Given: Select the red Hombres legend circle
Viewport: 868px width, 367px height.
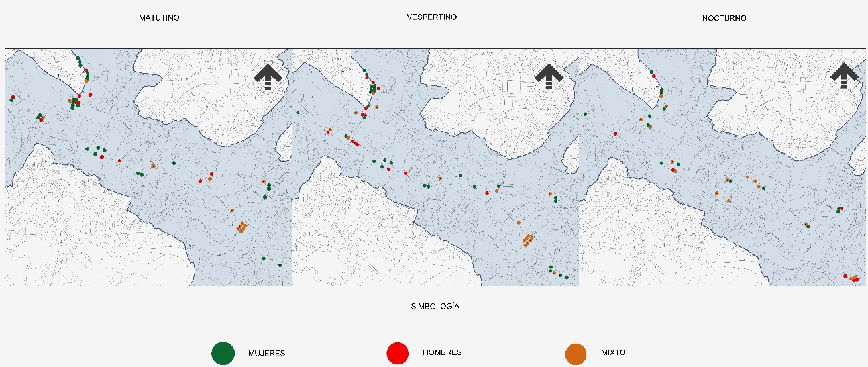Looking at the screenshot, I should [398, 353].
